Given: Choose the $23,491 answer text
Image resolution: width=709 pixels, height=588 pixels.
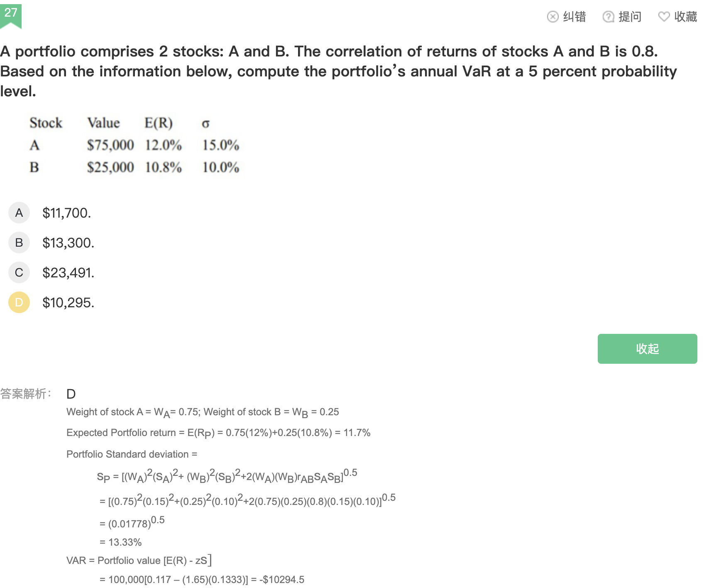Looking at the screenshot, I should pyautogui.click(x=68, y=273).
